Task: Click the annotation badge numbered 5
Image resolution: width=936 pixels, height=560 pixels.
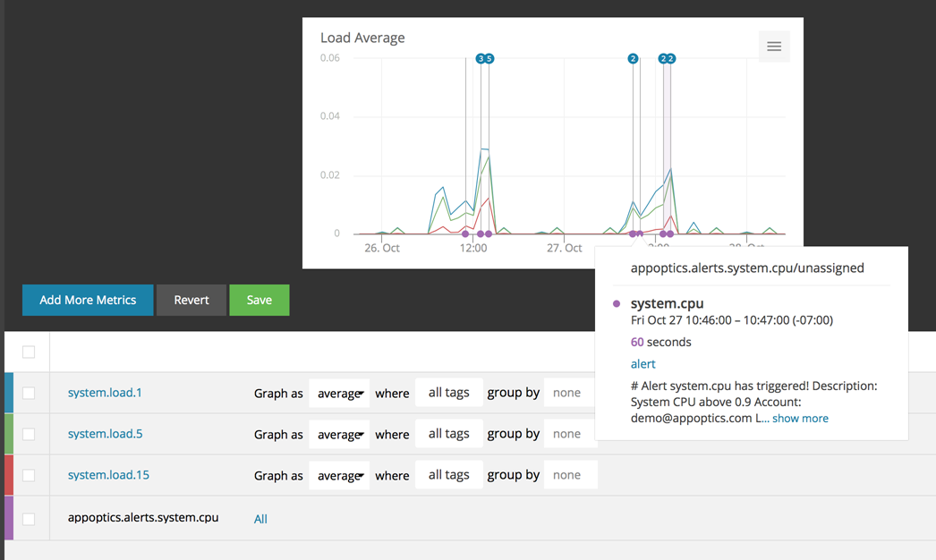Action: (489, 59)
